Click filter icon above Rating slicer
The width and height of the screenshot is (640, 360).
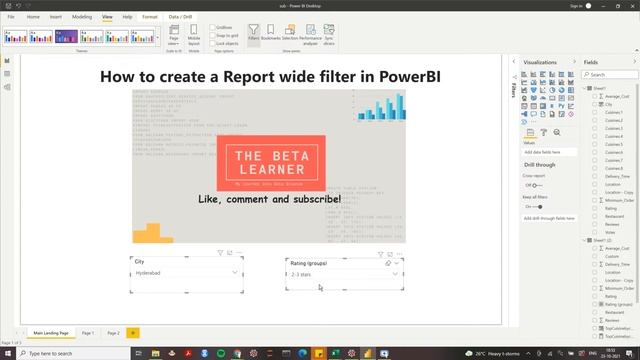381,254
